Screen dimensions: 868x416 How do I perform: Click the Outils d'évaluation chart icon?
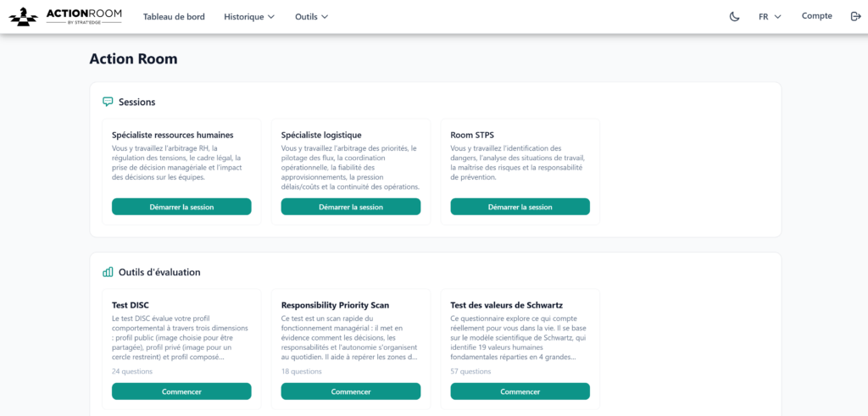[108, 272]
